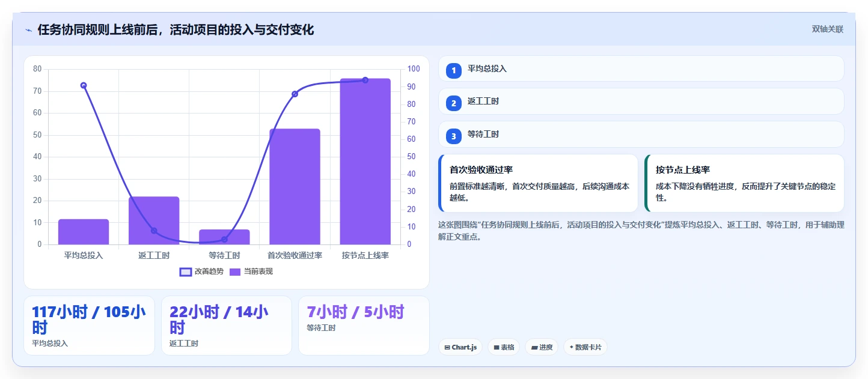Click the lightning icon beside the title

[28, 29]
